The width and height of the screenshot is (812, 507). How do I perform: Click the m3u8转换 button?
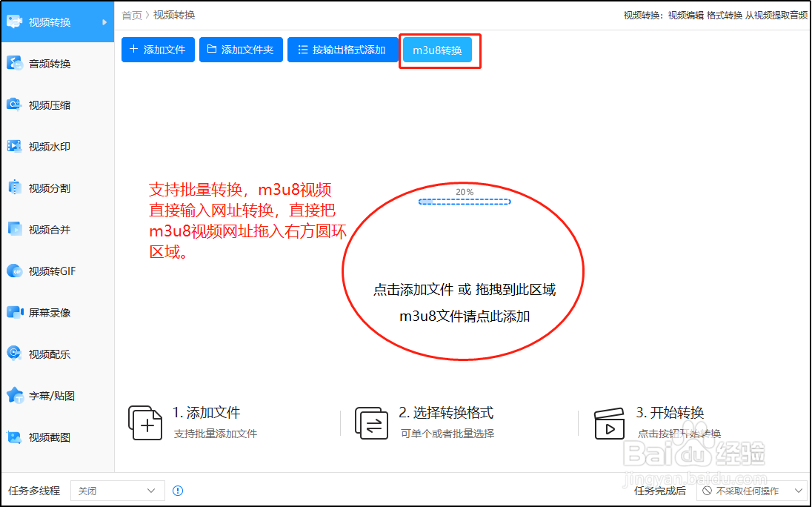439,50
